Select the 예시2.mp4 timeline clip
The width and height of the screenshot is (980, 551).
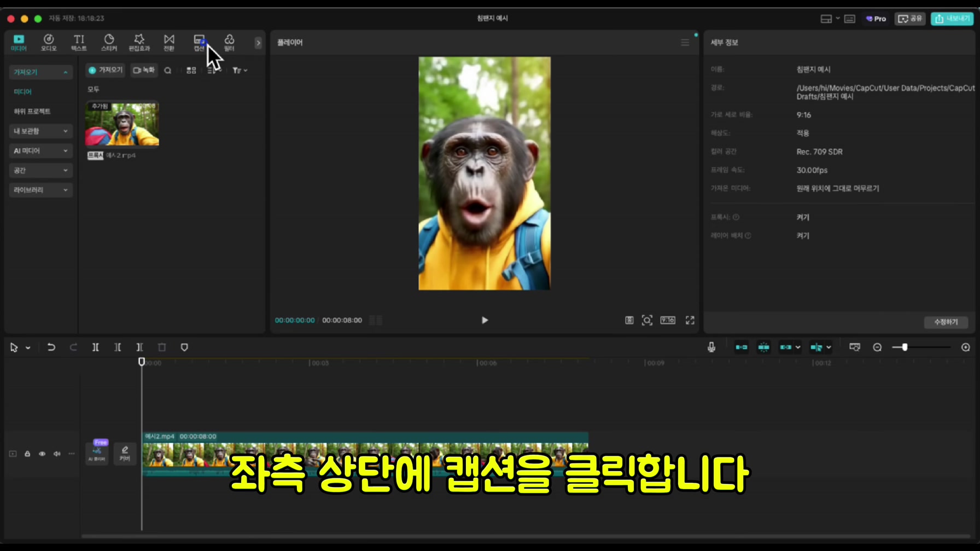(x=365, y=454)
